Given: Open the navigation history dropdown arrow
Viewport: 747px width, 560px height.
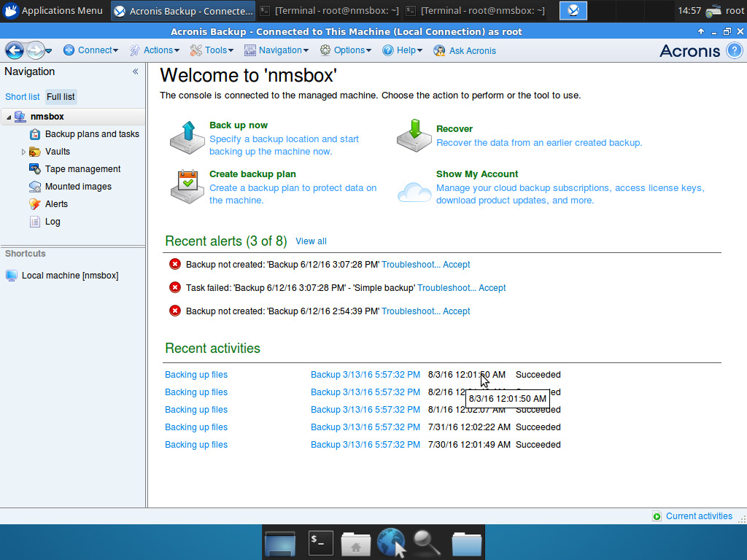Looking at the screenshot, I should tap(49, 51).
